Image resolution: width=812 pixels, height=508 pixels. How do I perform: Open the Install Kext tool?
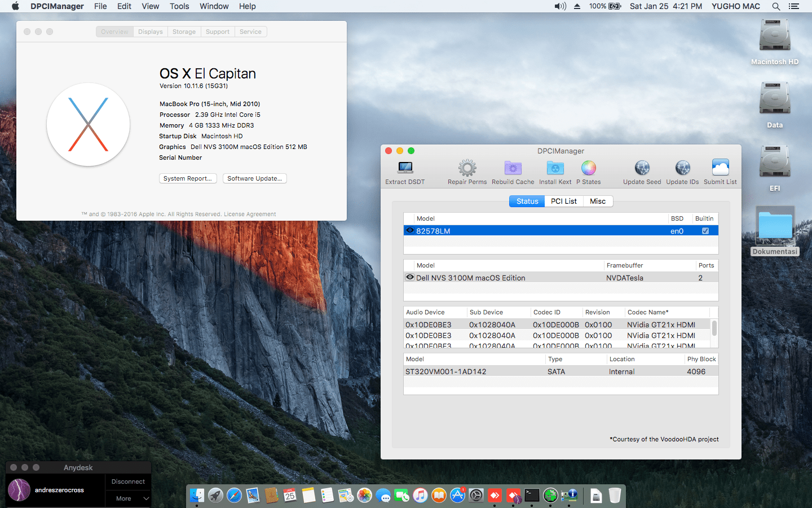click(555, 168)
